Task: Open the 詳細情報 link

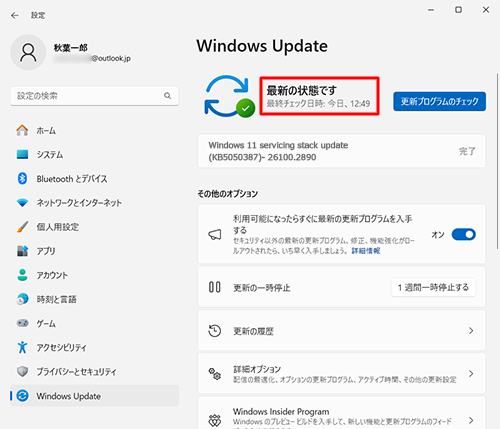Action: [x=366, y=251]
